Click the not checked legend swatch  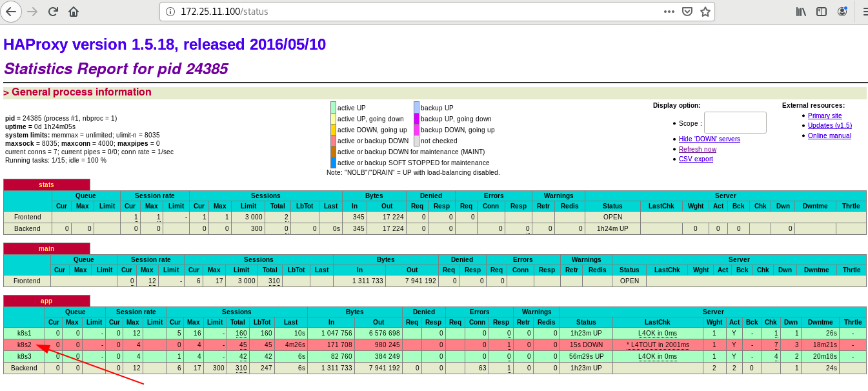point(417,140)
